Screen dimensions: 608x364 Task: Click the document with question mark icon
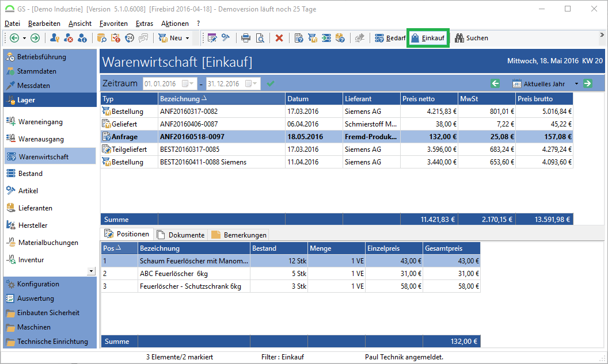click(x=299, y=38)
